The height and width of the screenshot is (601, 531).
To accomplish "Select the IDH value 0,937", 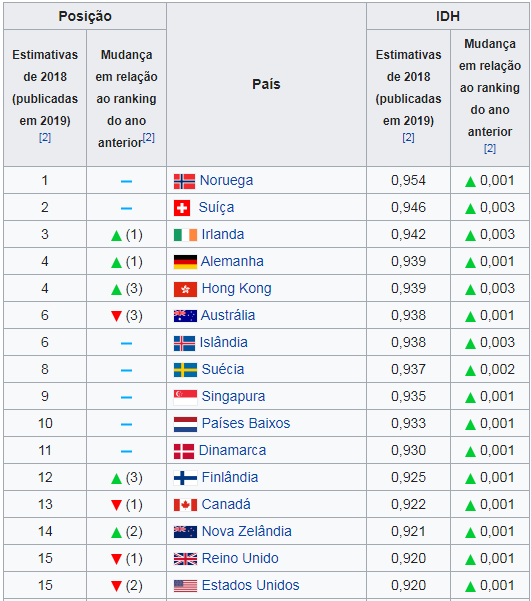I will tap(408, 369).
